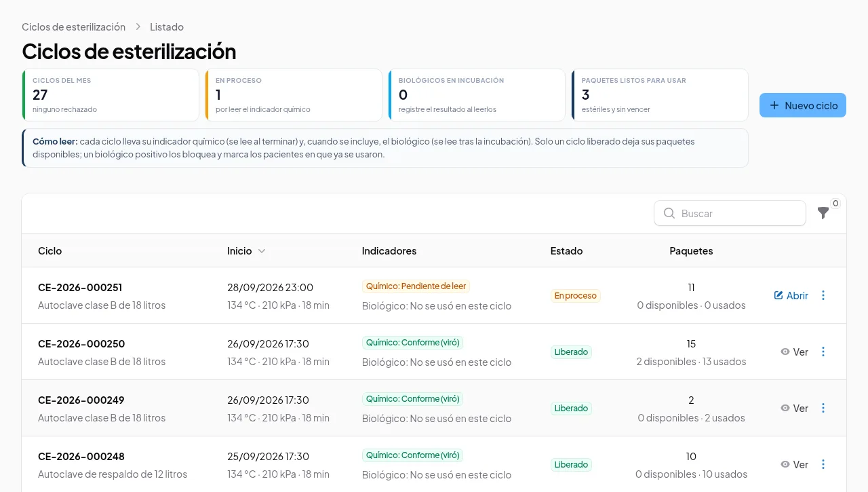Click the Químico: Conforme badge for CE-2026-000249
The image size is (868, 492).
[x=412, y=399]
